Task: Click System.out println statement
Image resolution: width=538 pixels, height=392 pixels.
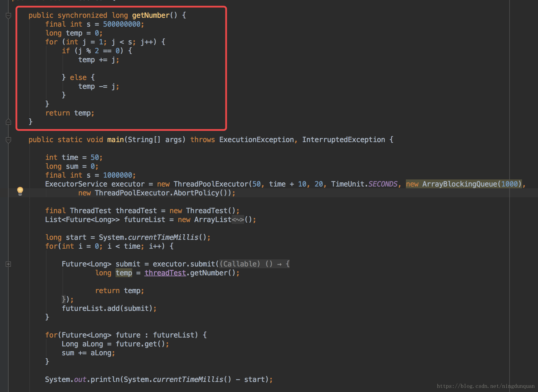Action: tap(159, 380)
